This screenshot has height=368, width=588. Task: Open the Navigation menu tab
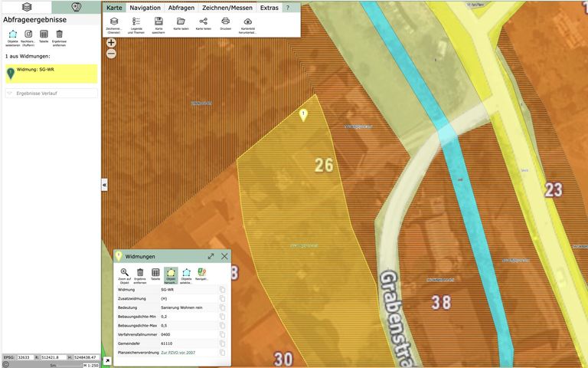point(145,7)
